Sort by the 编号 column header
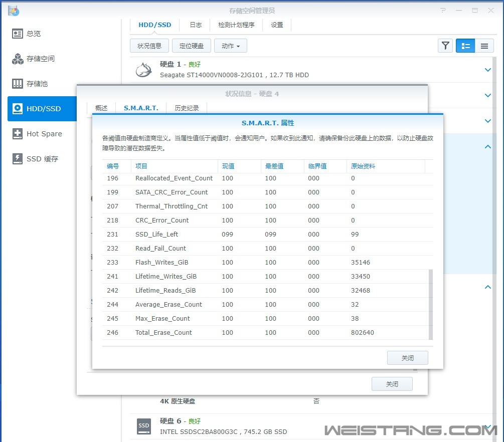The image size is (504, 442). point(116,166)
